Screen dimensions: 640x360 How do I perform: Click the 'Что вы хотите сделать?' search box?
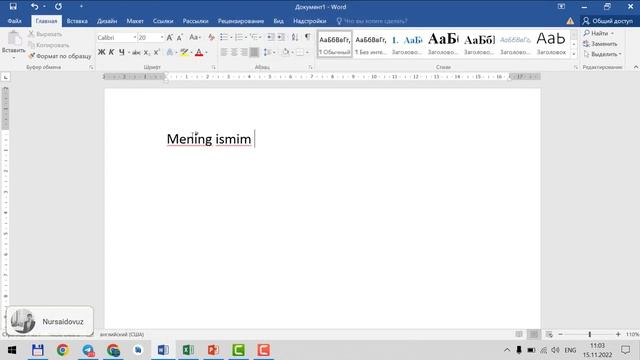click(x=371, y=21)
